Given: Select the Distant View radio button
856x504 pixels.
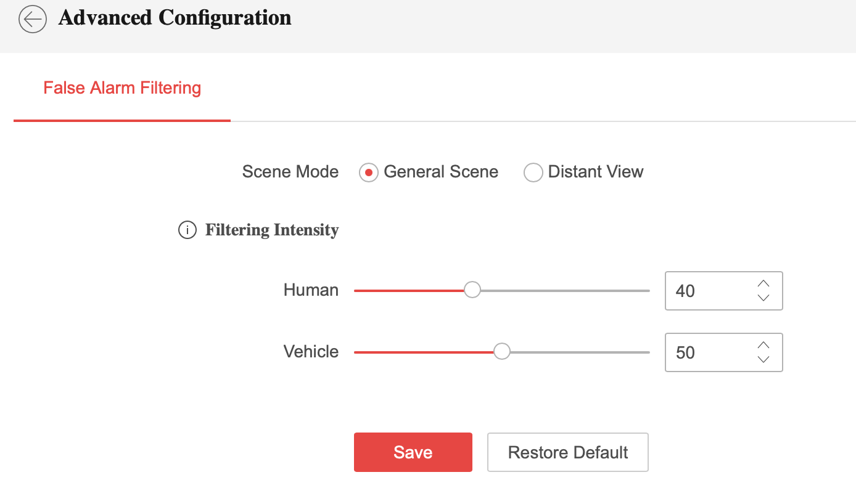Looking at the screenshot, I should click(533, 173).
